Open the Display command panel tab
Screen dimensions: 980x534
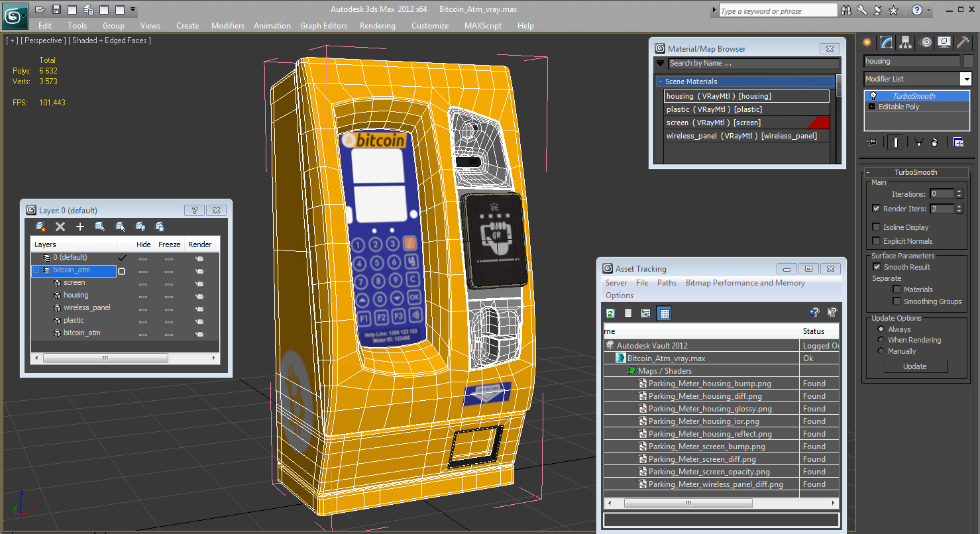click(945, 42)
